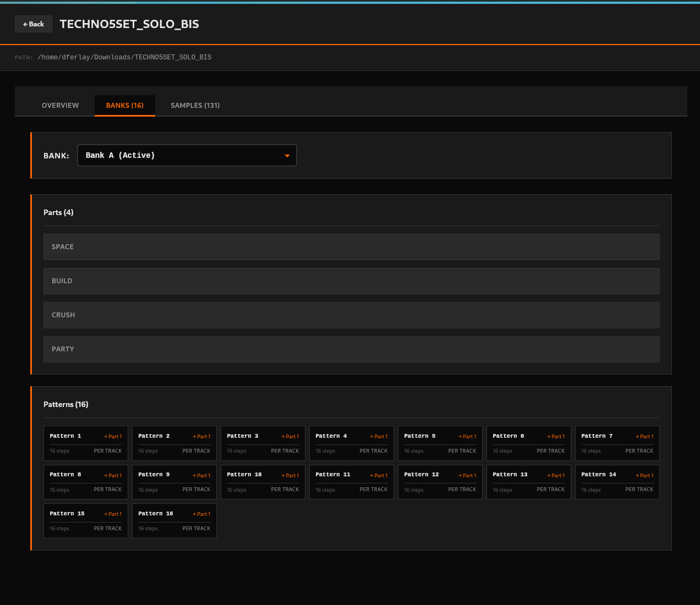The height and width of the screenshot is (605, 700).
Task: Expand the BUILD part row
Action: [x=351, y=281]
